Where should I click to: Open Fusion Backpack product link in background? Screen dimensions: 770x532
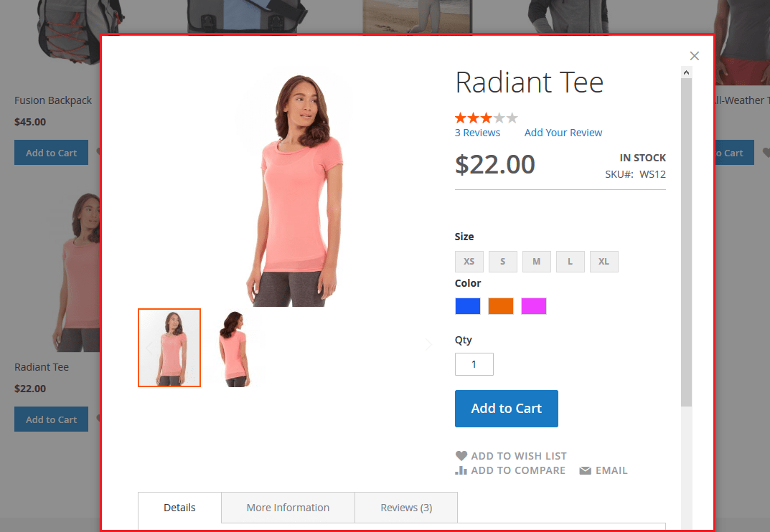click(53, 100)
